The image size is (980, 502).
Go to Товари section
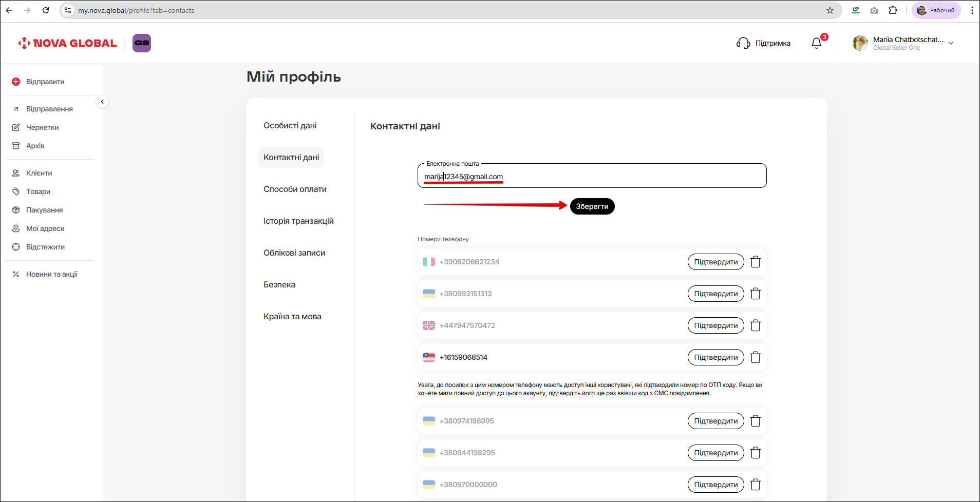(x=38, y=191)
